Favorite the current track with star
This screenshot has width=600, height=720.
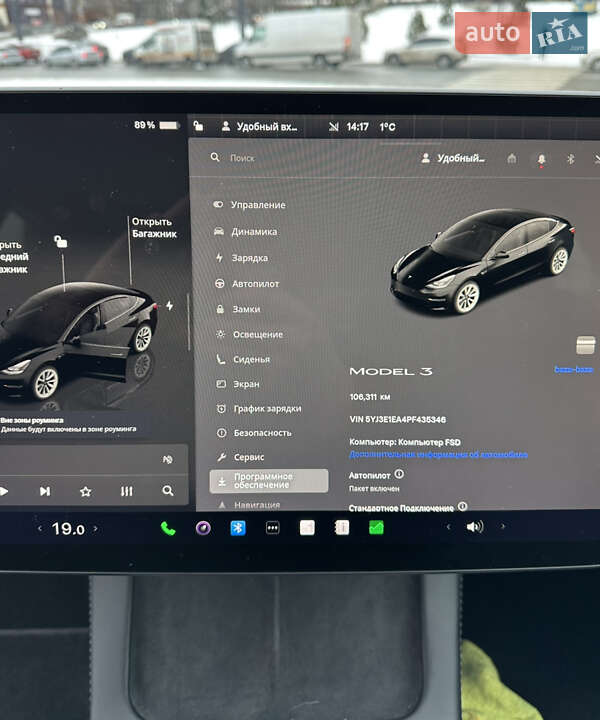point(85,492)
